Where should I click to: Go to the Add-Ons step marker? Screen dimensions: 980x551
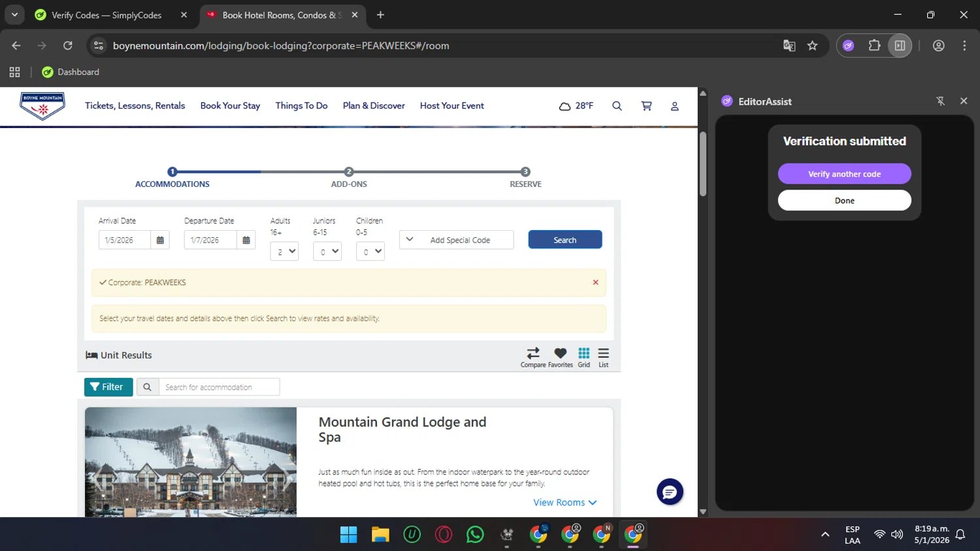pos(349,172)
